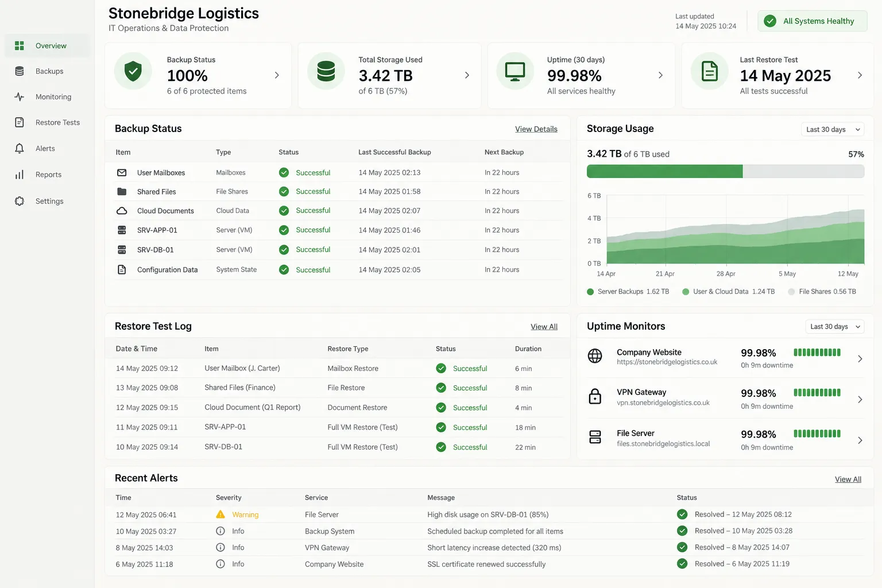
Task: Click the document icon on Last Restore Test card
Action: click(x=710, y=71)
